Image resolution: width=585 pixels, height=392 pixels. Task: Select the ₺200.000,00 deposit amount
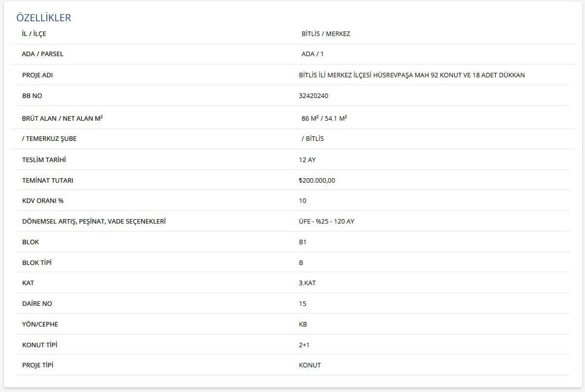coord(317,181)
